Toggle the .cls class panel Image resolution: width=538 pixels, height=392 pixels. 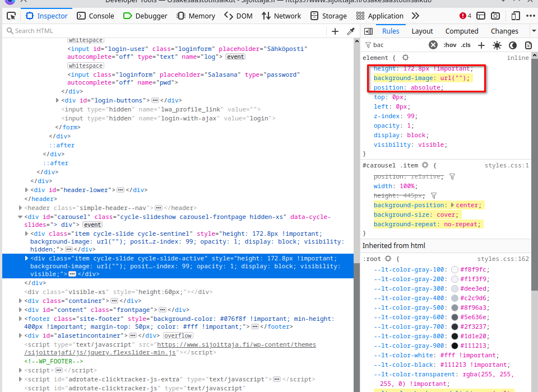(466, 45)
